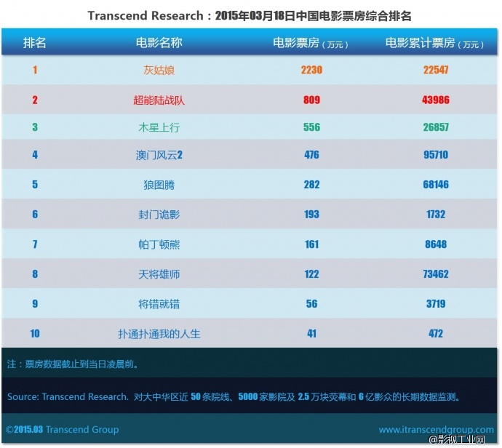
Task: Select the box office value 56
Action: [311, 304]
